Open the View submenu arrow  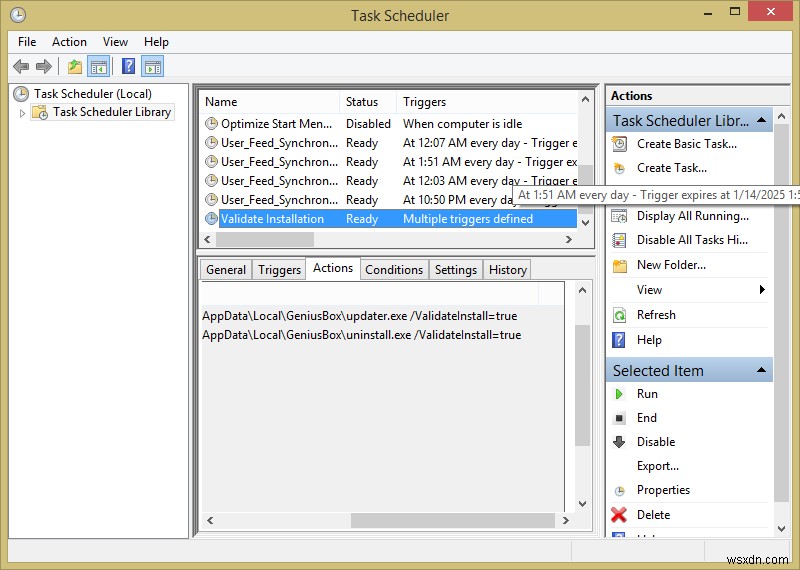(x=762, y=290)
